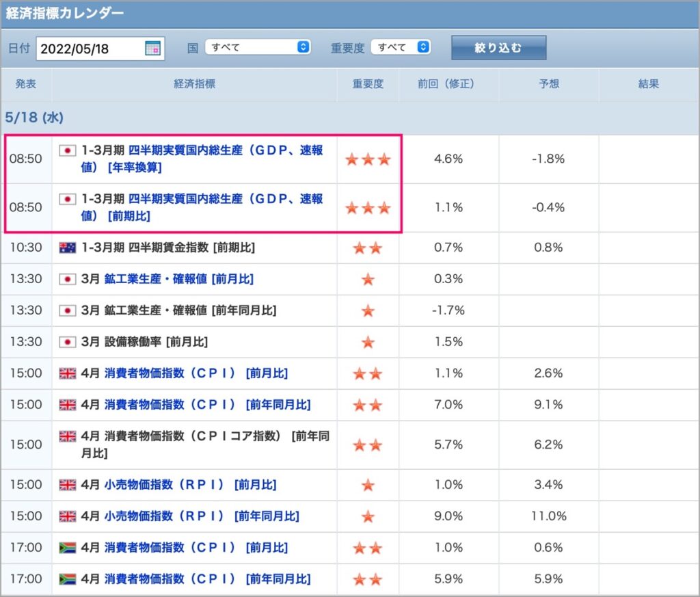
Task: Click UK flag beside 小売物価指数 前年同月比 row
Action: (x=68, y=516)
